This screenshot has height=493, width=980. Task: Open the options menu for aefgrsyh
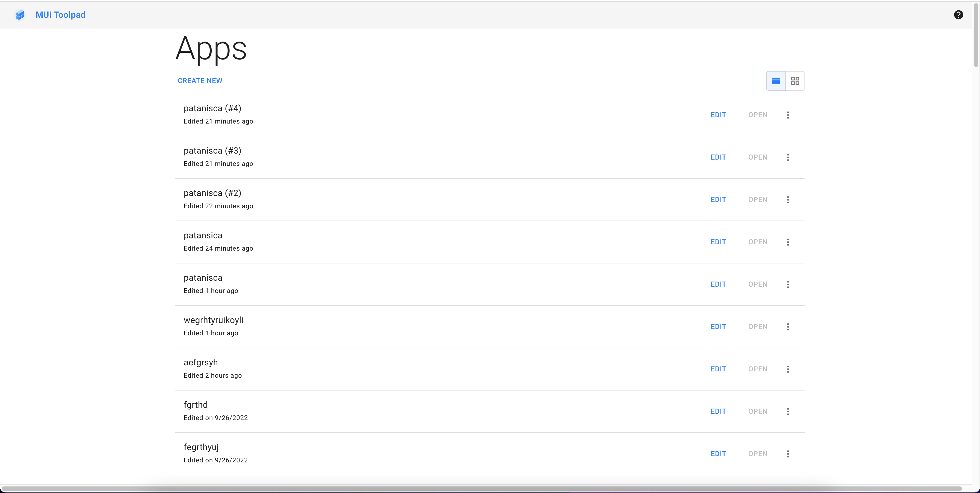click(788, 369)
